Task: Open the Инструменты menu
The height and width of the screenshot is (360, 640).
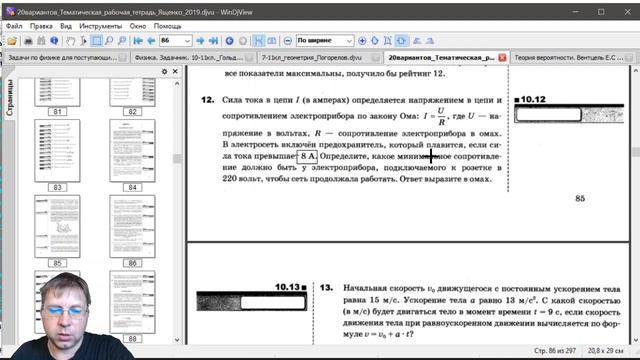Action: coord(100,26)
